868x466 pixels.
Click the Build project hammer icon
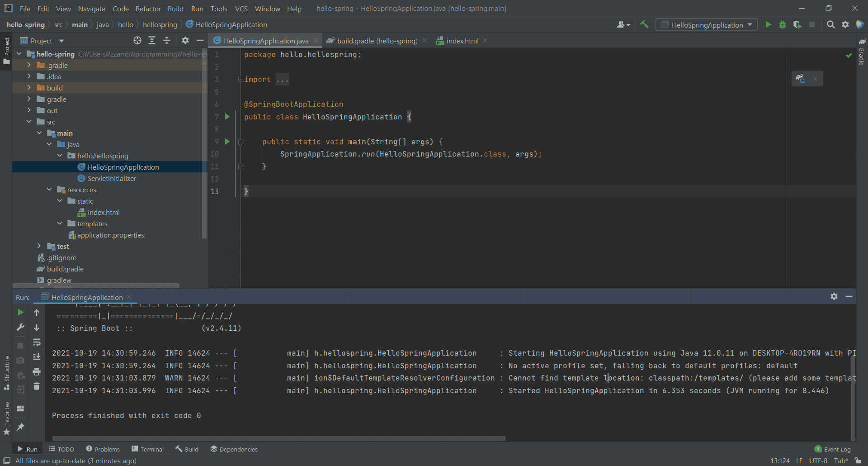(x=644, y=24)
